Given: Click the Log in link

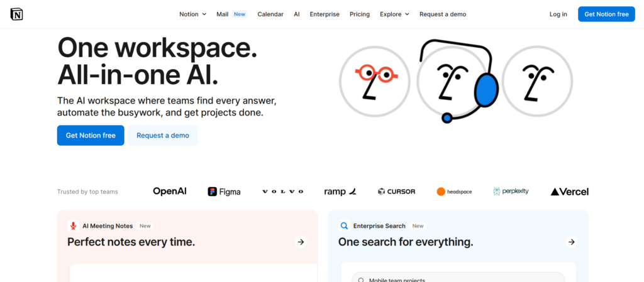Looking at the screenshot, I should point(558,14).
